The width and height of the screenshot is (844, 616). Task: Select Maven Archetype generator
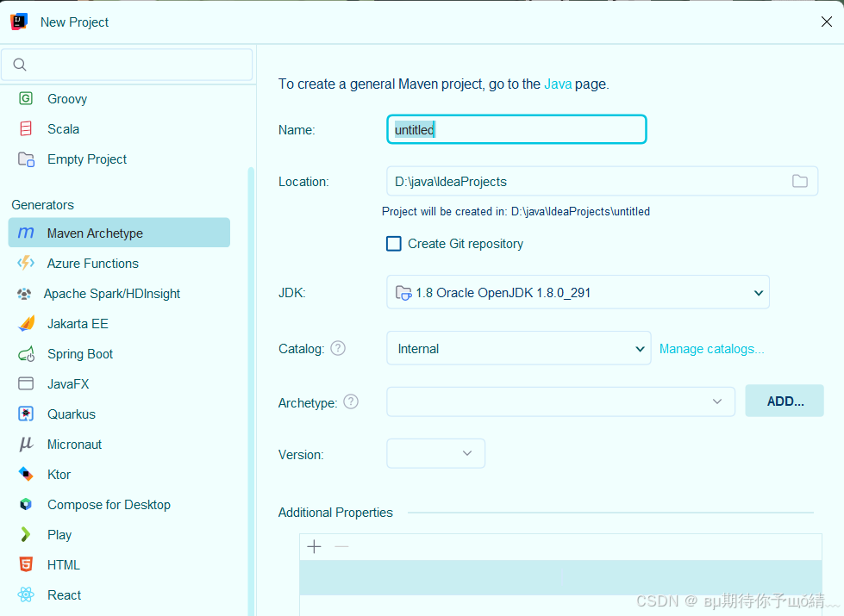[119, 233]
